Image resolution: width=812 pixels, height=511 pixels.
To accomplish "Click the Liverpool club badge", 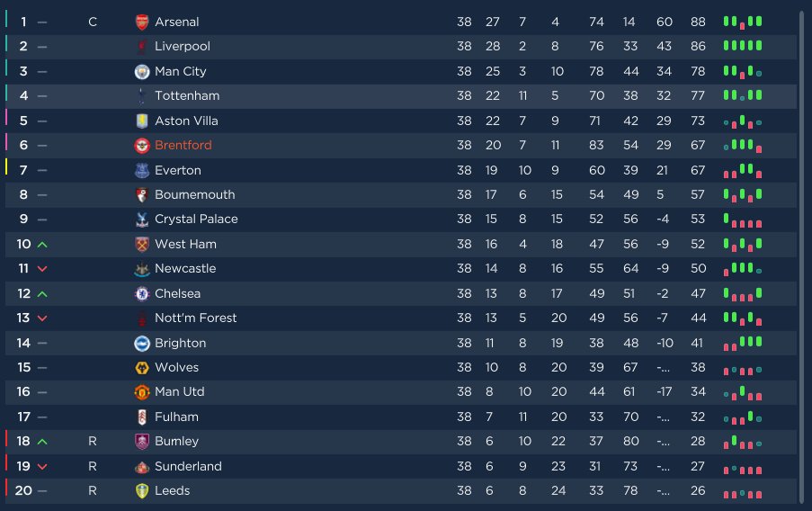I will pyautogui.click(x=142, y=47).
